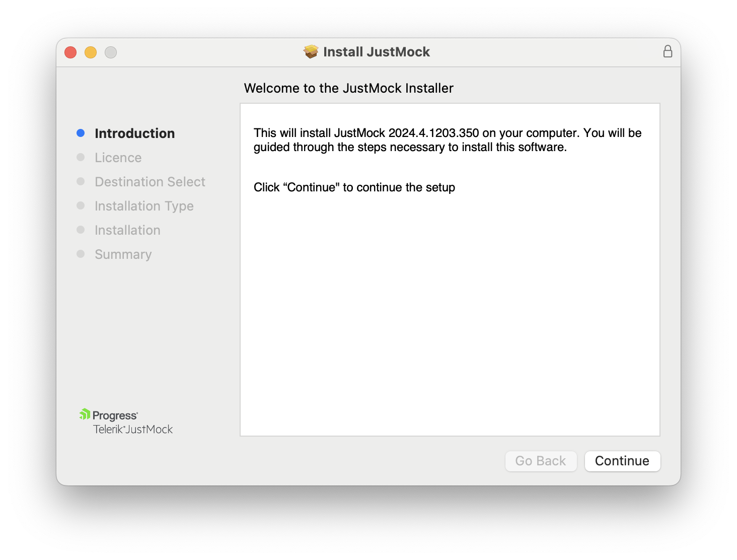This screenshot has width=737, height=560.
Task: Go to the Installation Type step
Action: 144,206
